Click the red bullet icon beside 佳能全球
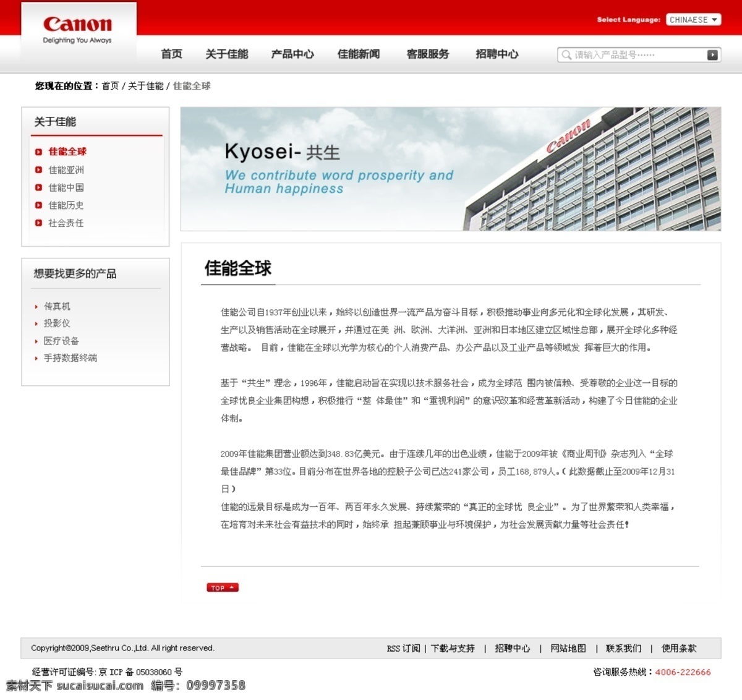 tap(38, 152)
